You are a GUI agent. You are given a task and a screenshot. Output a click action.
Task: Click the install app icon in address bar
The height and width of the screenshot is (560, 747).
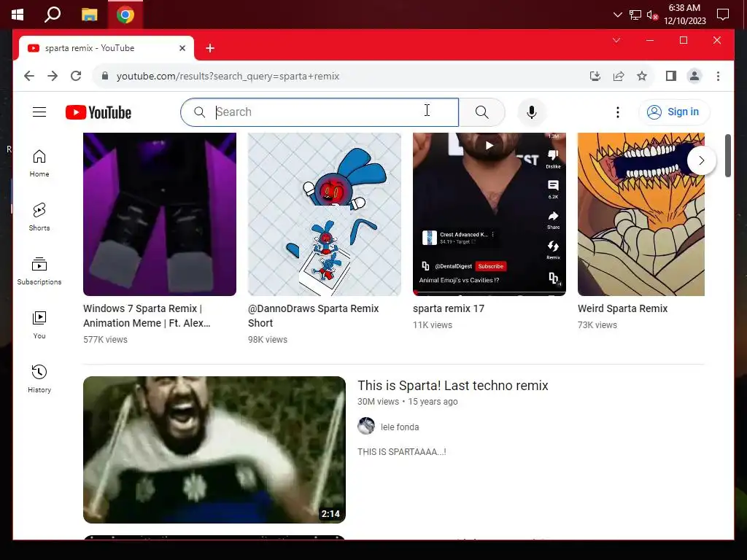tap(595, 76)
